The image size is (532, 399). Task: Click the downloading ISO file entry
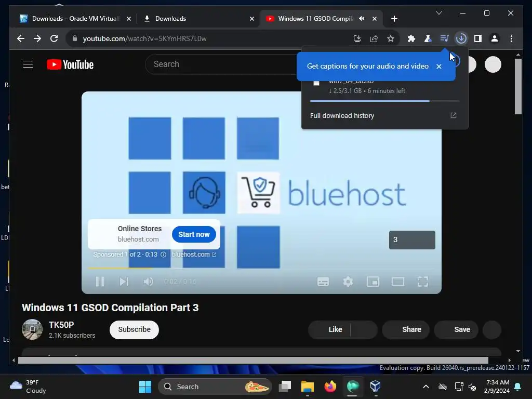(385, 87)
